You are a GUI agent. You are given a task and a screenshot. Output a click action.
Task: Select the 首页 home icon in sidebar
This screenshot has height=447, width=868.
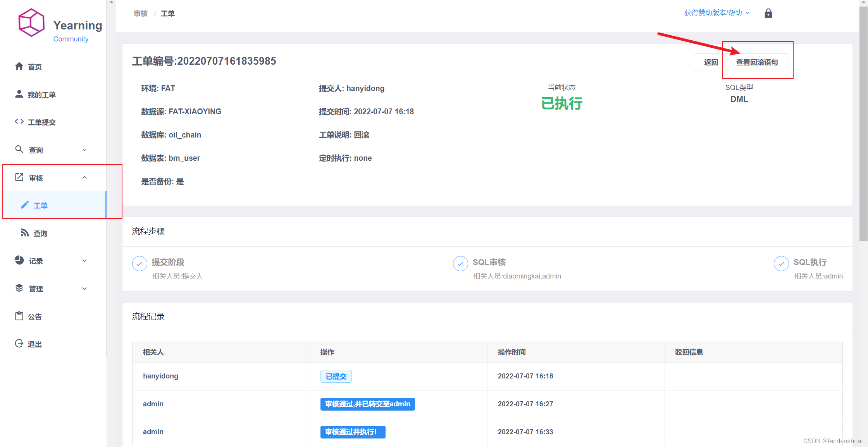pyautogui.click(x=19, y=66)
